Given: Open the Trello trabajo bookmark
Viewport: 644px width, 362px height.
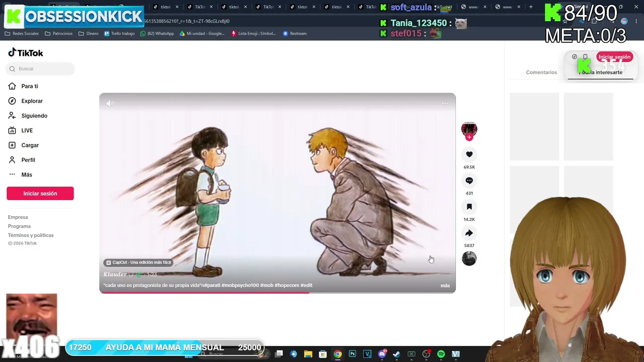Looking at the screenshot, I should coord(119,34).
